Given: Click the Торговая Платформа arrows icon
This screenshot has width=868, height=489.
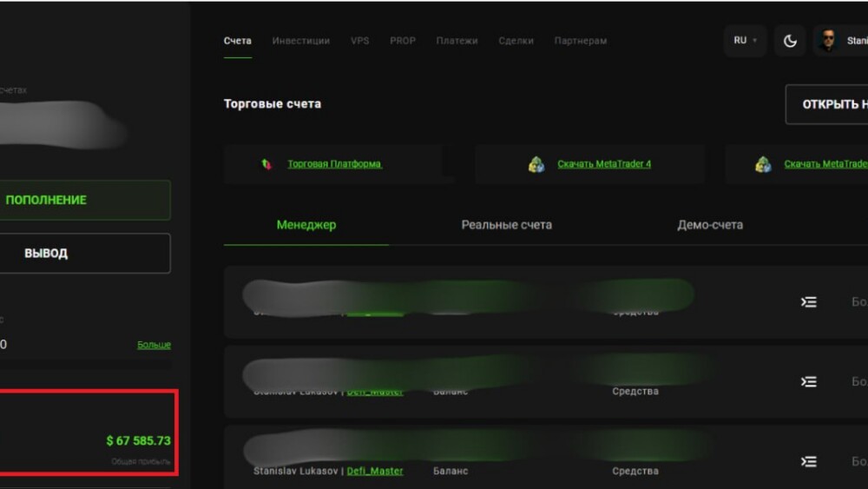Looking at the screenshot, I should point(266,164).
